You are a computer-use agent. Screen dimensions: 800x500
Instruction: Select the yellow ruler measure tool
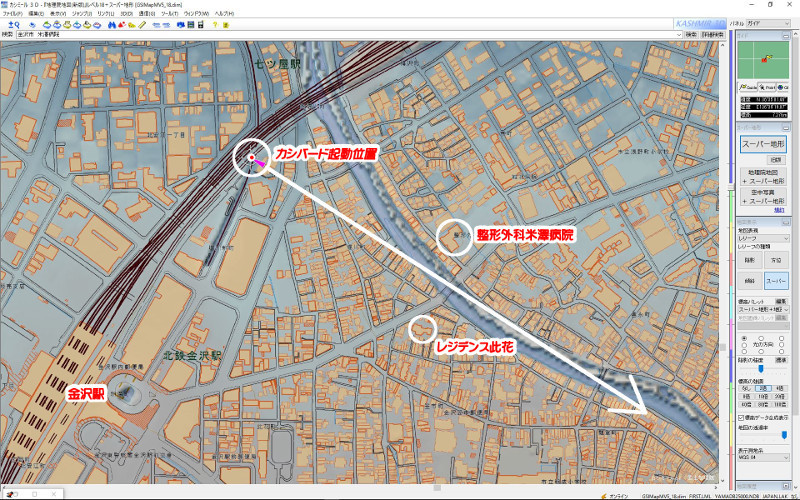point(142,24)
